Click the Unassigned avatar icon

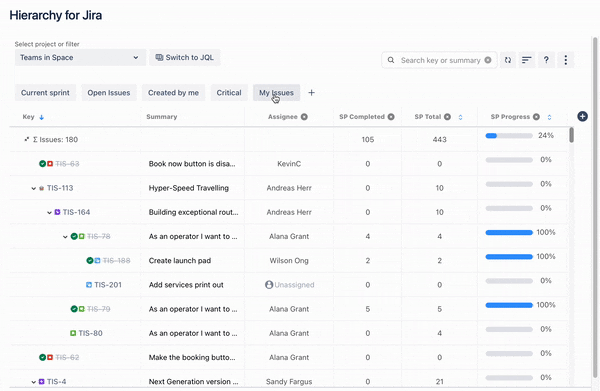point(269,285)
